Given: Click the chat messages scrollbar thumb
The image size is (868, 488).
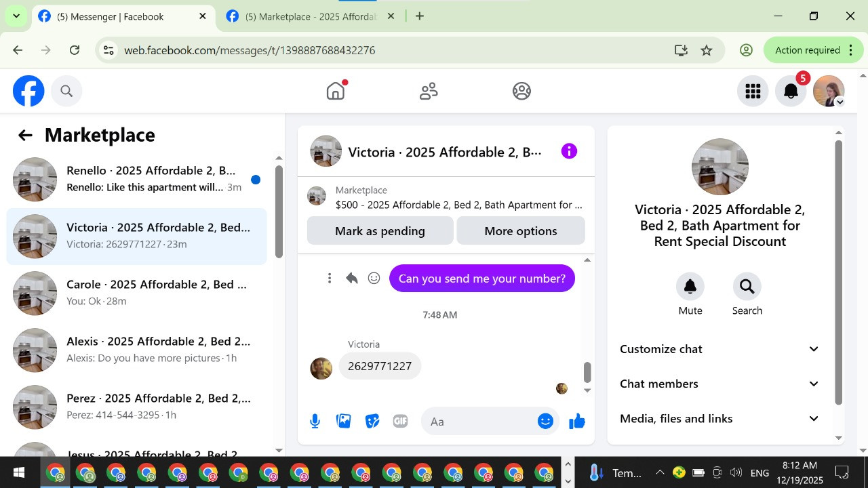Looking at the screenshot, I should 587,372.
